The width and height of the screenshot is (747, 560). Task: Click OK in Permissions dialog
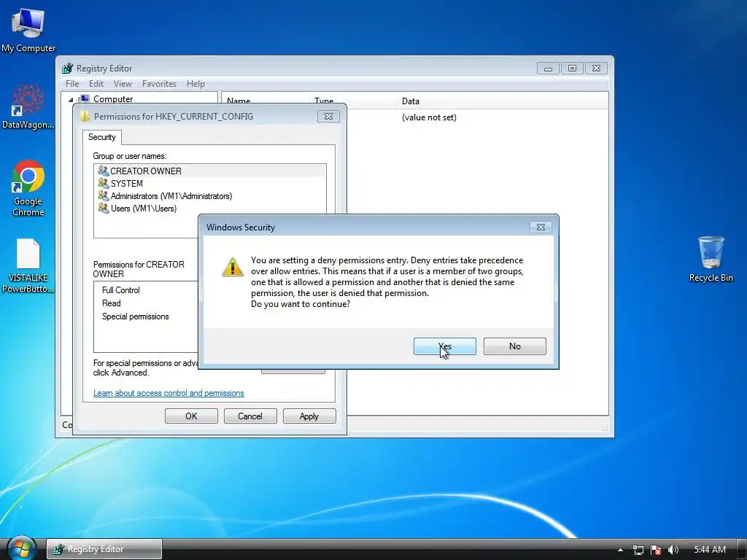[x=191, y=416]
